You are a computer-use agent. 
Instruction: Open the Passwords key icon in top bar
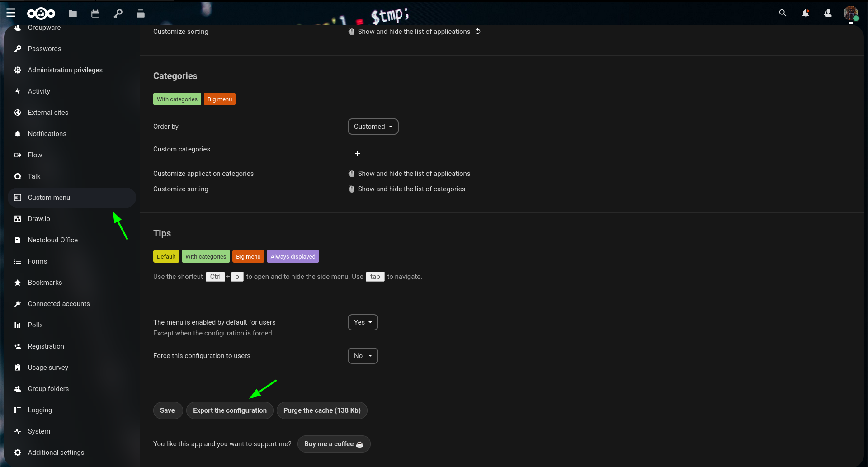click(118, 14)
